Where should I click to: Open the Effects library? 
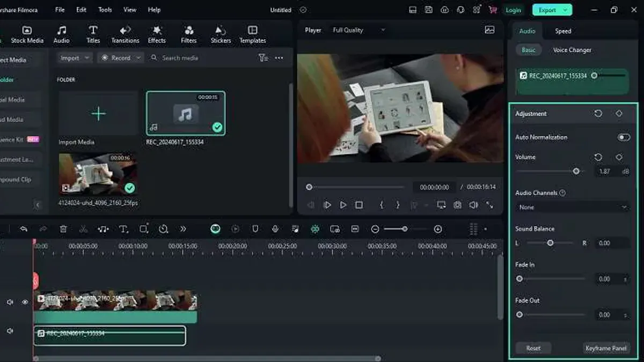point(157,35)
